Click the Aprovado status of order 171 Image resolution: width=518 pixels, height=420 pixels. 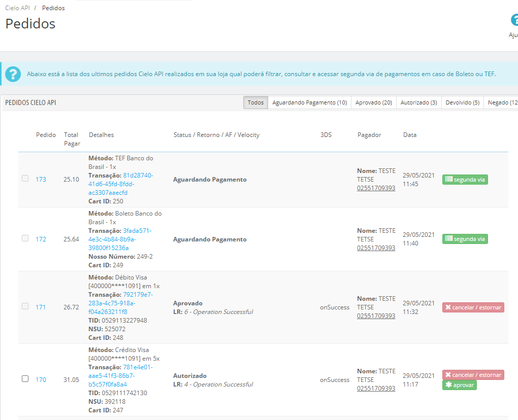pos(188,303)
